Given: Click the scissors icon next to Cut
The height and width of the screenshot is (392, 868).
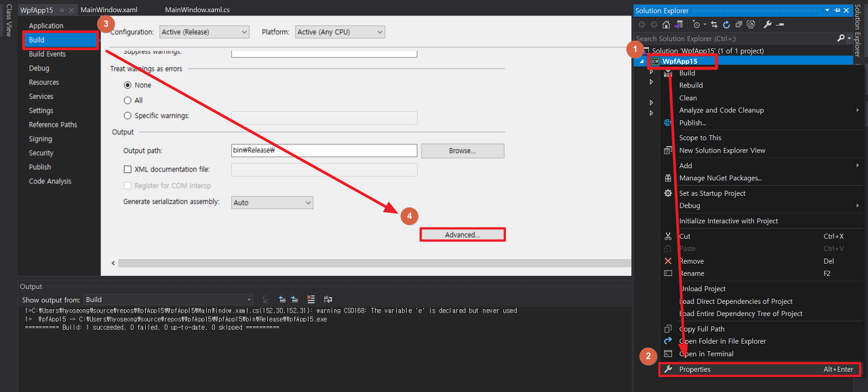Looking at the screenshot, I should pos(668,236).
